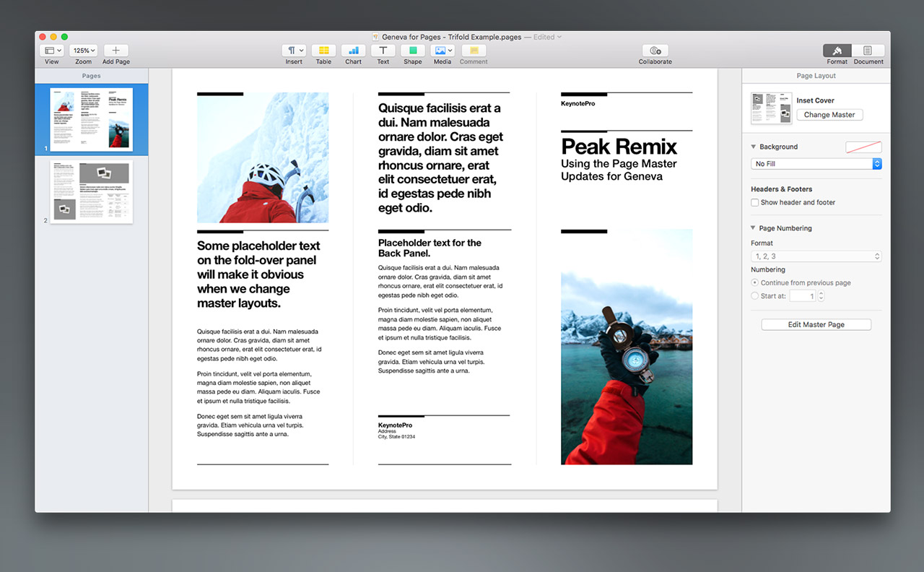Insert a Table from the toolbar
This screenshot has width=924, height=572.
pos(323,51)
